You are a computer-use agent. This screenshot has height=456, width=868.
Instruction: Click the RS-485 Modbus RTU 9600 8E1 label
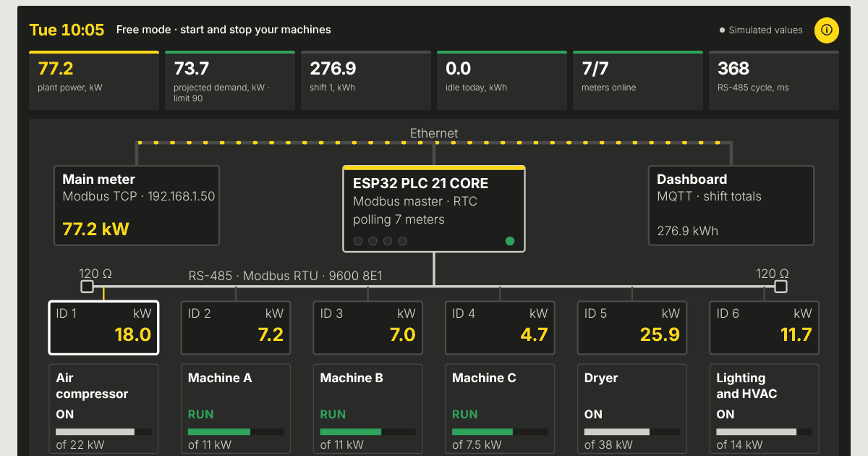click(286, 276)
